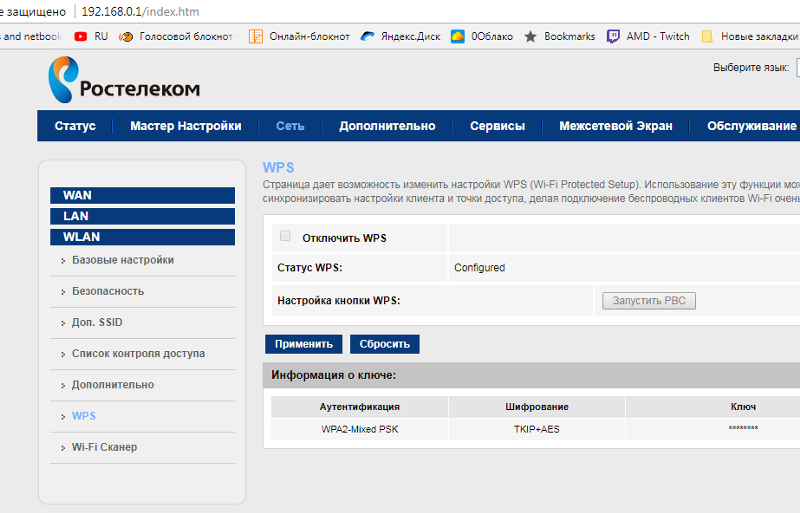
Task: Click the TKIP+AES encryption cell
Action: tap(537, 429)
